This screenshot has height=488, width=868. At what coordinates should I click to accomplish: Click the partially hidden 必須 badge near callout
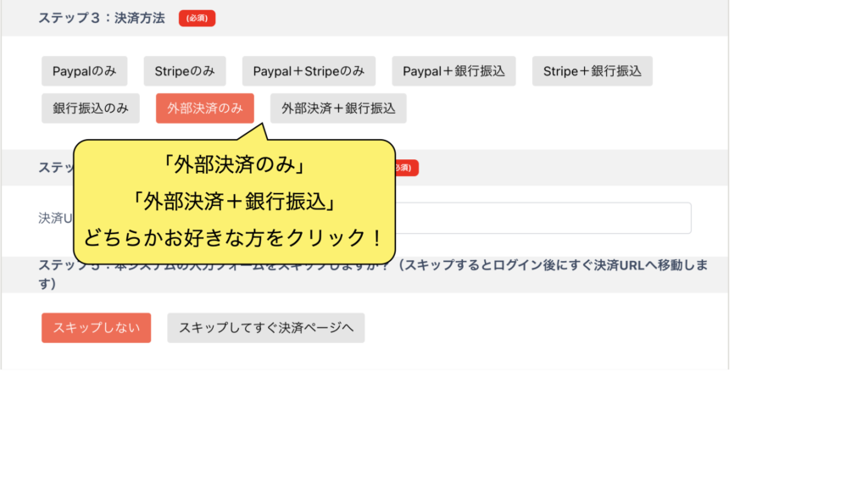[x=407, y=168]
